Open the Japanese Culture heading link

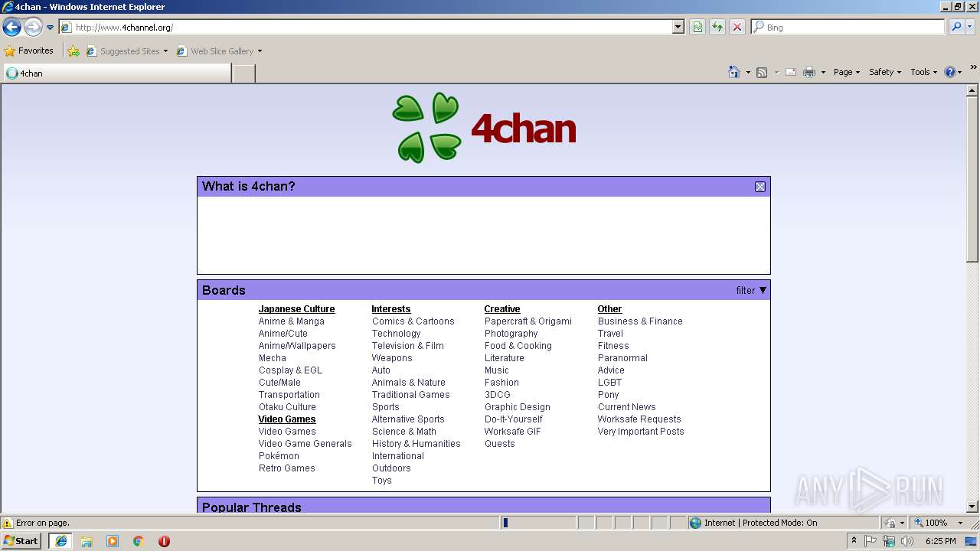pos(296,309)
